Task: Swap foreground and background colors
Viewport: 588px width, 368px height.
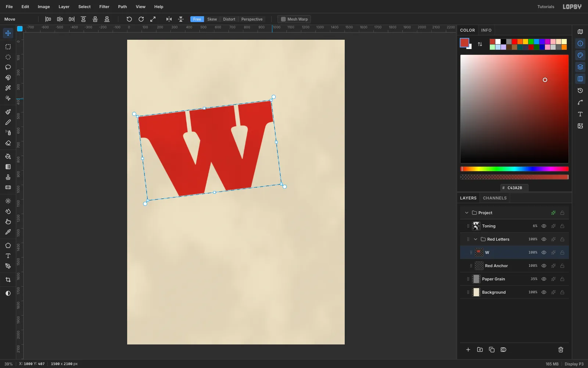Action: click(x=480, y=44)
